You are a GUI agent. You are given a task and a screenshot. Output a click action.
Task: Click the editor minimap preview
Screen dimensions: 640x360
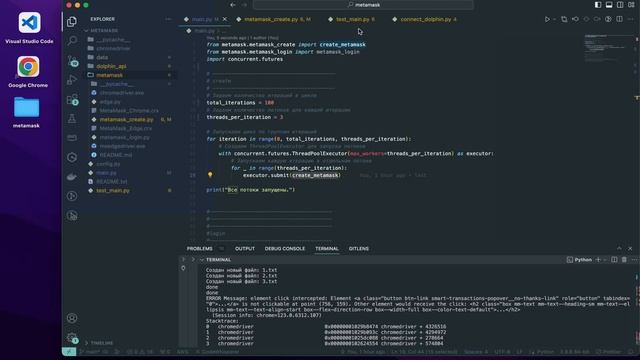coord(609,48)
